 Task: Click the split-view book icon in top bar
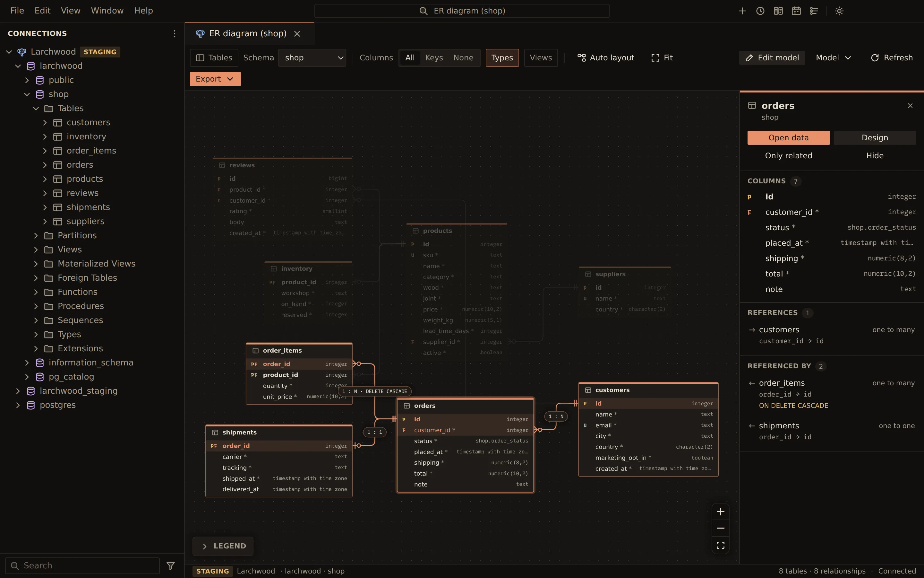coord(778,11)
